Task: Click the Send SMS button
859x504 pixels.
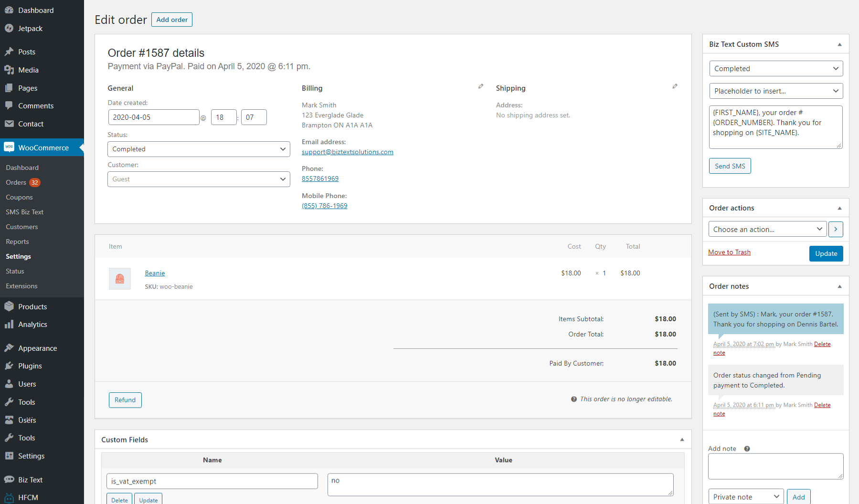Action: tap(730, 166)
